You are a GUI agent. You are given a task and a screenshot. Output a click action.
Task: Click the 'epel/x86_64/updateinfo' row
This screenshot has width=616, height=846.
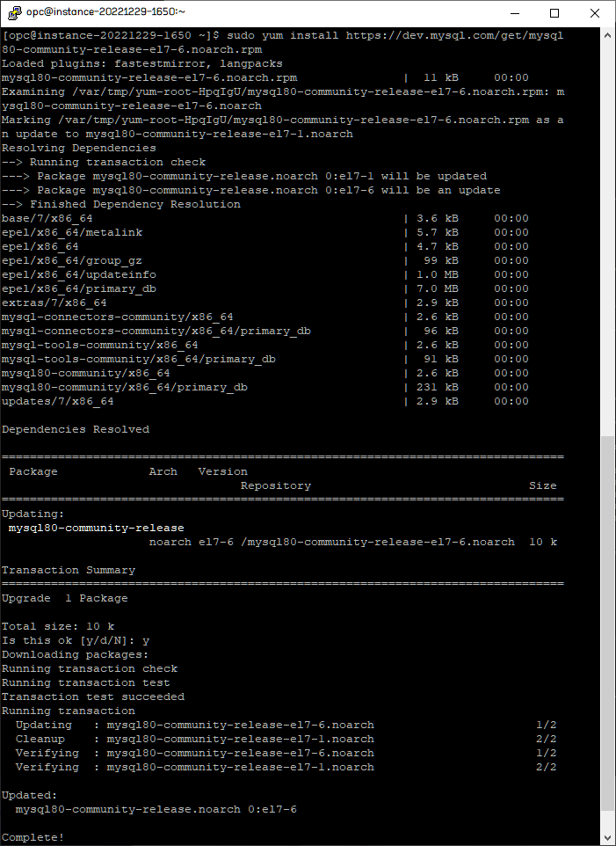265,274
